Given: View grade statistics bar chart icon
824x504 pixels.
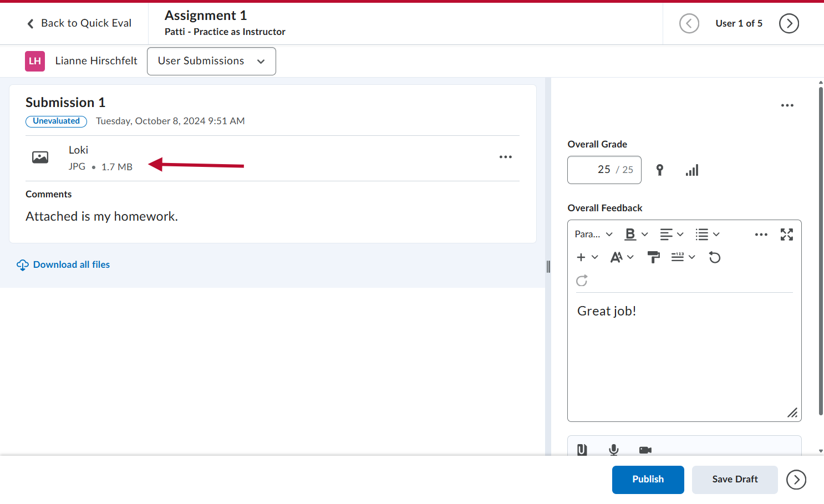Looking at the screenshot, I should [x=692, y=170].
